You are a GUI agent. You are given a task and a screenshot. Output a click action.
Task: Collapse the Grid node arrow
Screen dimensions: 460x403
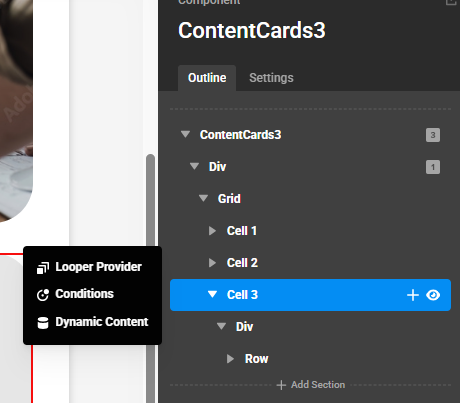point(203,199)
